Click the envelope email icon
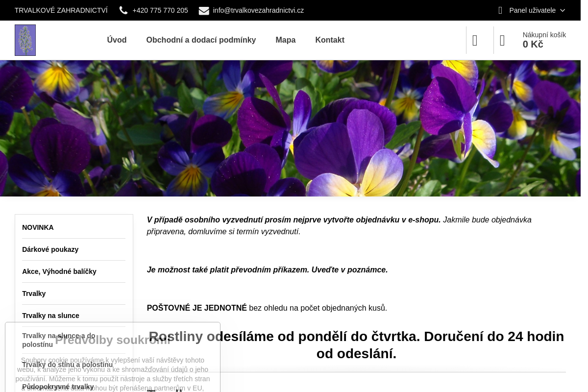The height and width of the screenshot is (392, 588). point(204,11)
